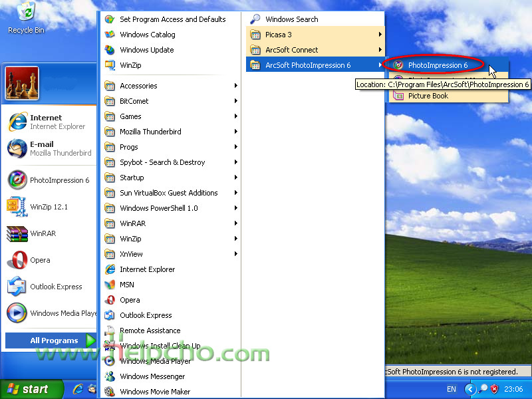Open the WinRAR program folder

click(x=171, y=223)
